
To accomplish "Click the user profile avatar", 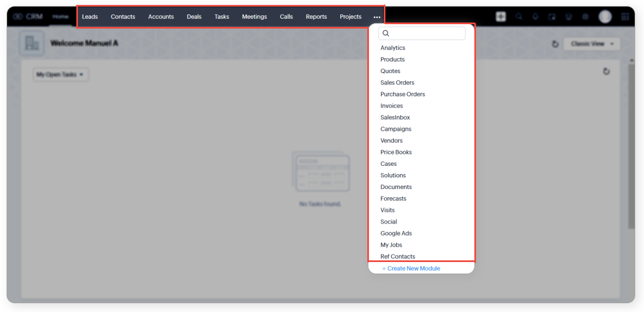I will pos(605,16).
